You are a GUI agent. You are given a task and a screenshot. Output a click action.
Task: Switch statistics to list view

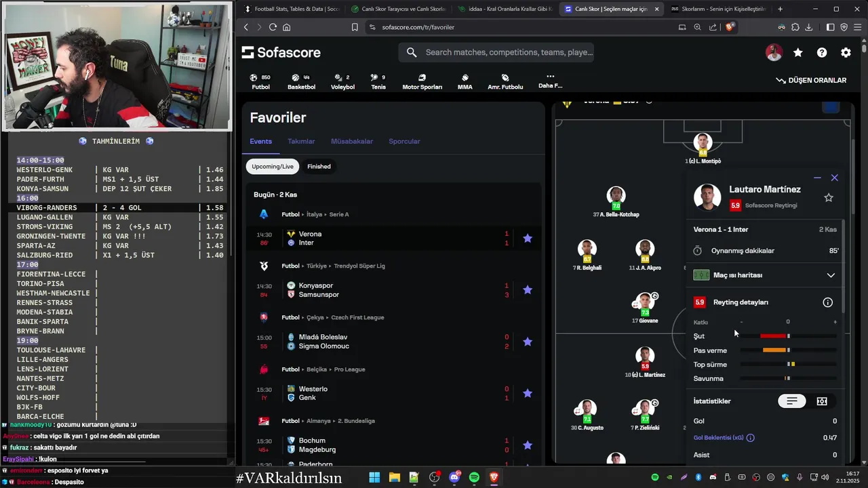(x=791, y=401)
